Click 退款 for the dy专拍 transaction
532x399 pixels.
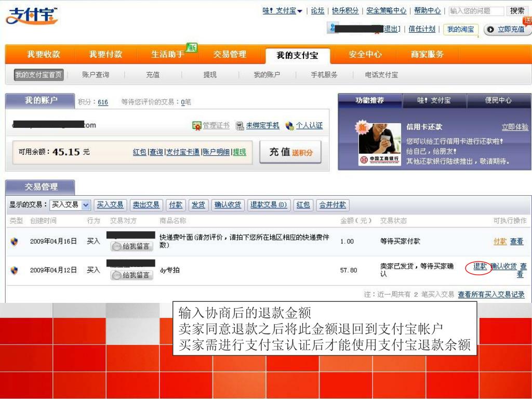480,267
